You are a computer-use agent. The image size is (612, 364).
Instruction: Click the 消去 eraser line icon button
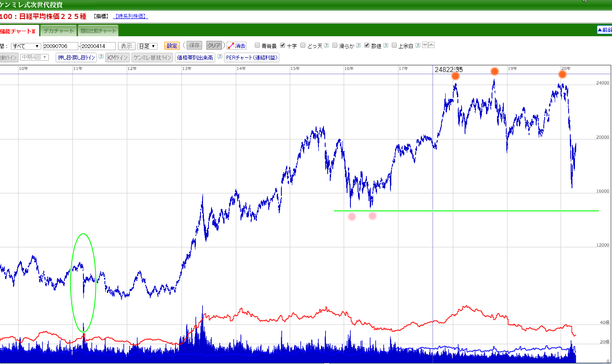click(x=237, y=46)
